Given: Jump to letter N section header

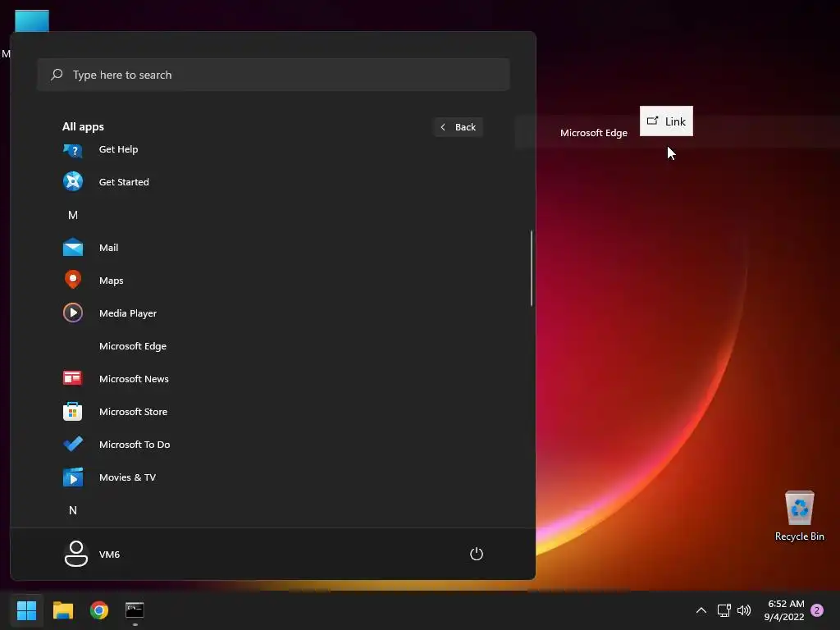Looking at the screenshot, I should (73, 510).
